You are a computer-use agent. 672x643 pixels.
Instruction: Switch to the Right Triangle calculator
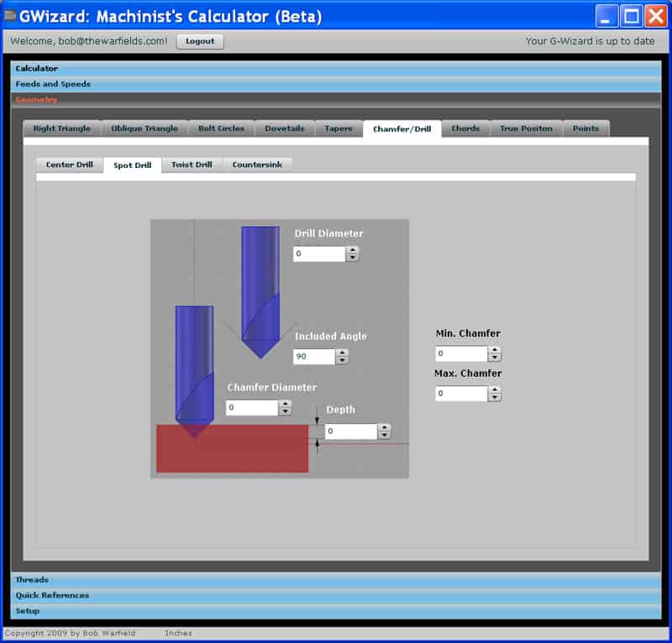63,128
